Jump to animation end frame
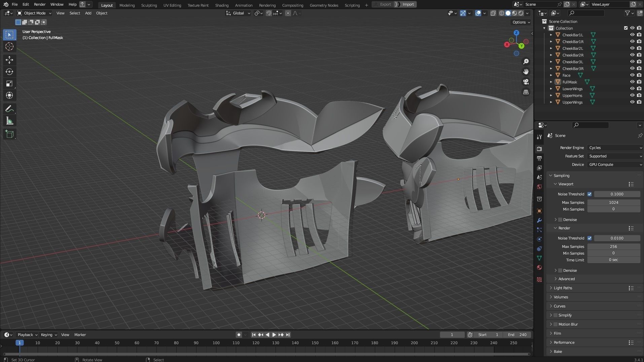Image resolution: width=644 pixels, height=362 pixels. 288,335
